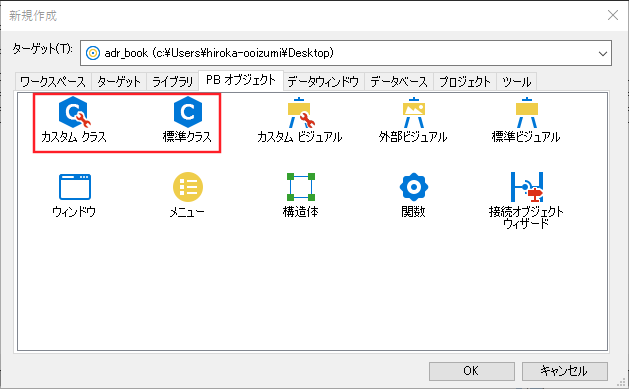Select the PB オブジェクト tab
This screenshot has width=629, height=389.
coord(241,80)
